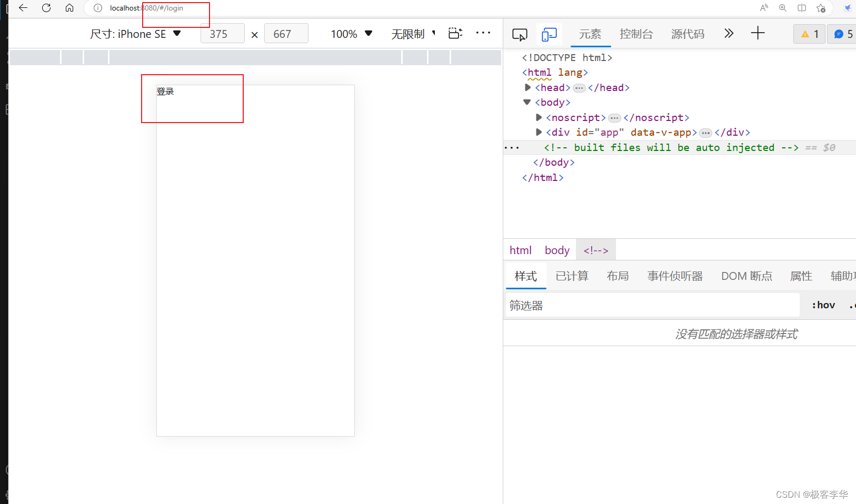Reload the page with the refresh icon
Screen dimensions: 856x504
(x=46, y=8)
